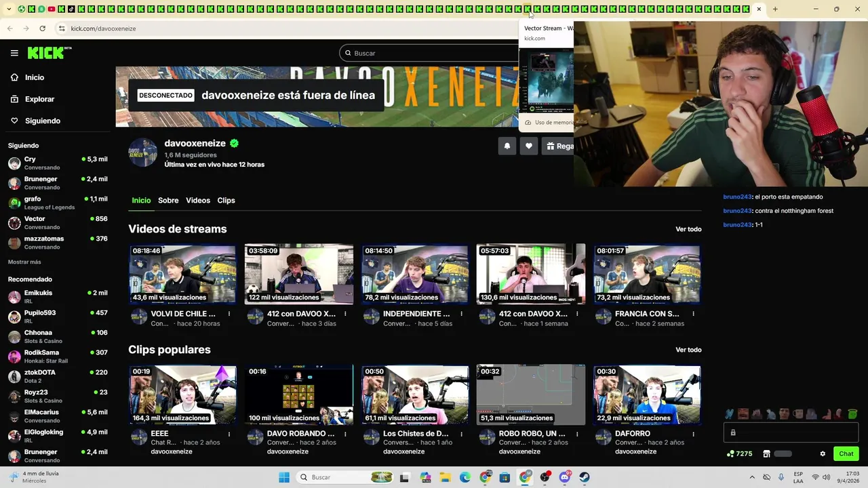Click the locked chat message input
The width and height of the screenshot is (868, 488).
click(x=791, y=432)
